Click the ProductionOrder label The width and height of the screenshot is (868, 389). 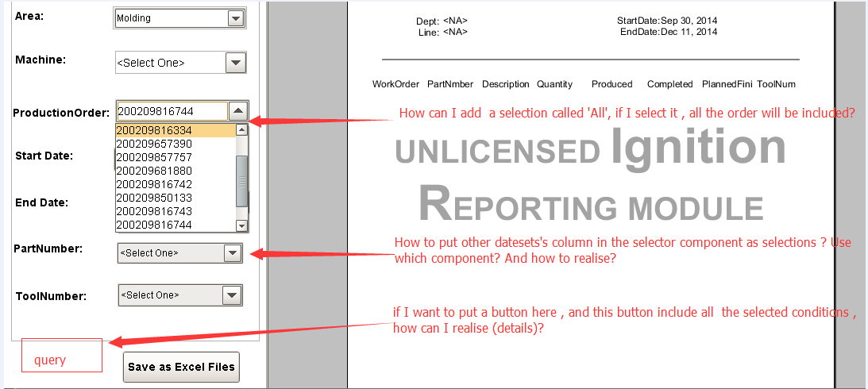tap(61, 113)
